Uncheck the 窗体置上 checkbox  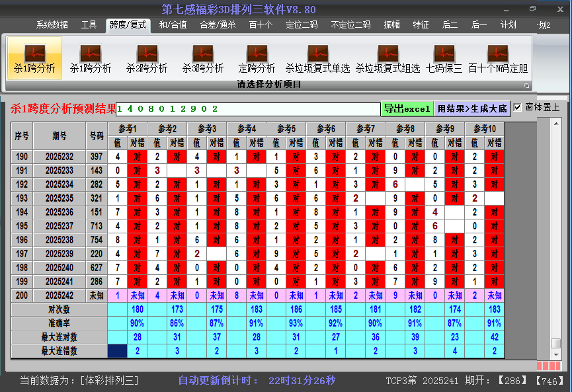pyautogui.click(x=518, y=107)
